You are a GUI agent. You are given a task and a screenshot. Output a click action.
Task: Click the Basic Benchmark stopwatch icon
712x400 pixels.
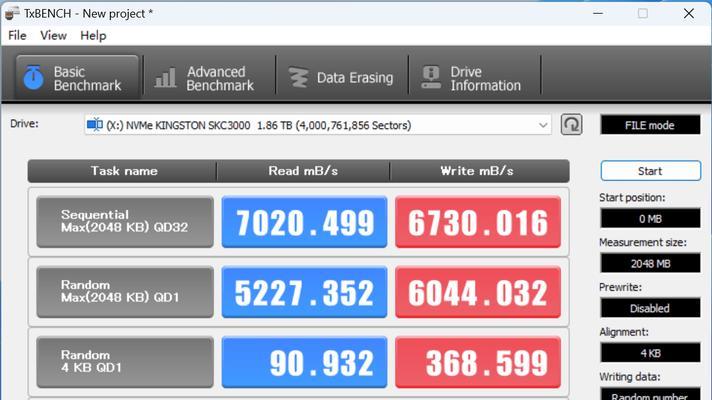coord(34,77)
